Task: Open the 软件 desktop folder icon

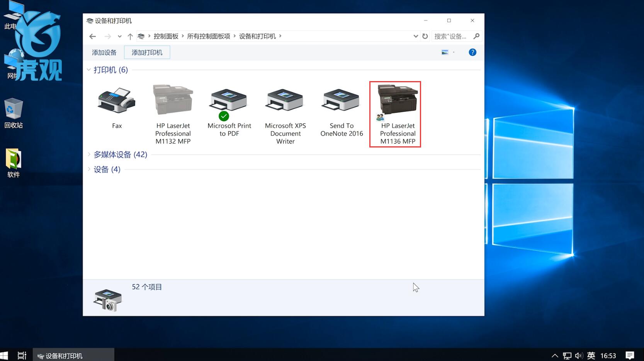Action: click(x=14, y=163)
